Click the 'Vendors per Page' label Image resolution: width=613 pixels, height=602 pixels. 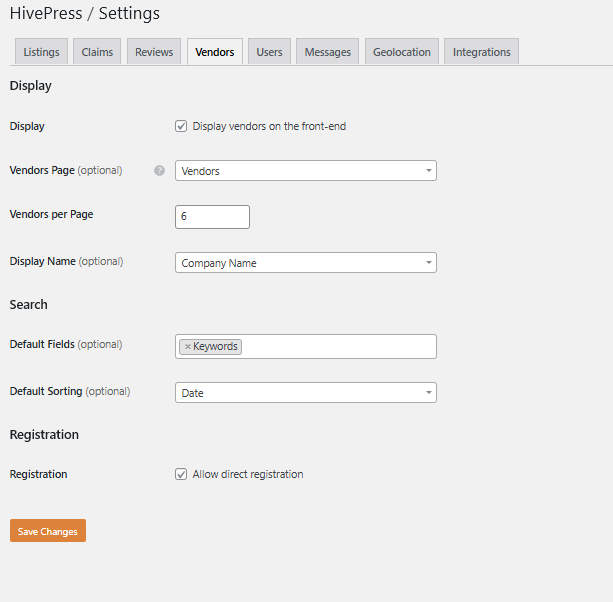point(52,214)
